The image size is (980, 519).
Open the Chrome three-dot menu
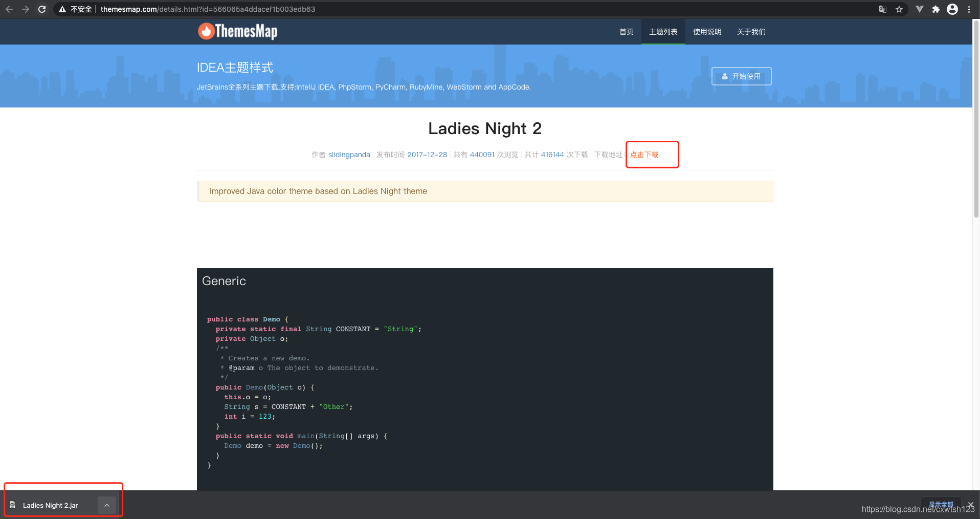969,9
